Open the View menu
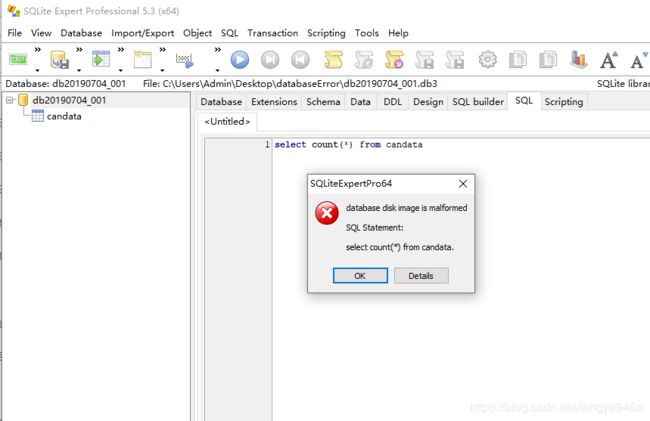This screenshot has width=650, height=421. click(41, 33)
